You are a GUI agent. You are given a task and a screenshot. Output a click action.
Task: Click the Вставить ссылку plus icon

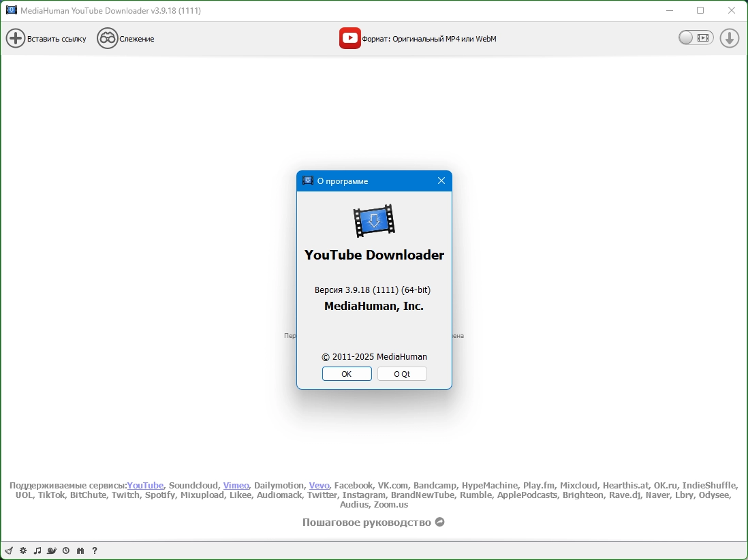click(15, 39)
